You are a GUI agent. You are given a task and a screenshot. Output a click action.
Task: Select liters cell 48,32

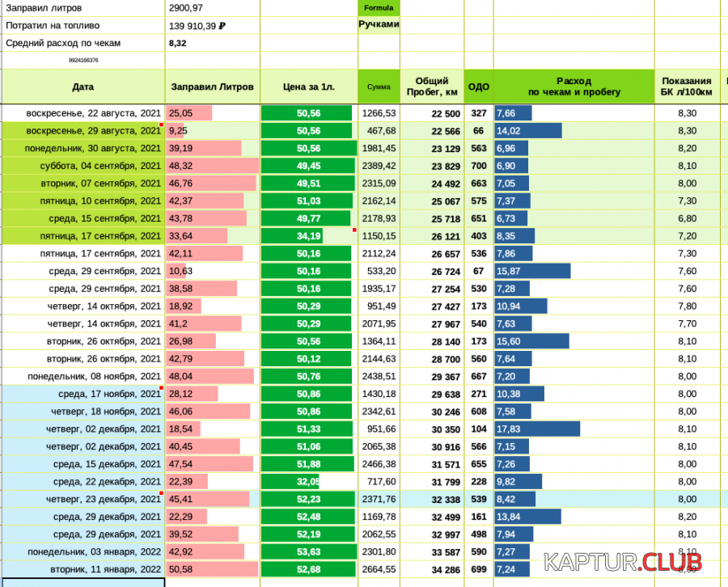(213, 166)
